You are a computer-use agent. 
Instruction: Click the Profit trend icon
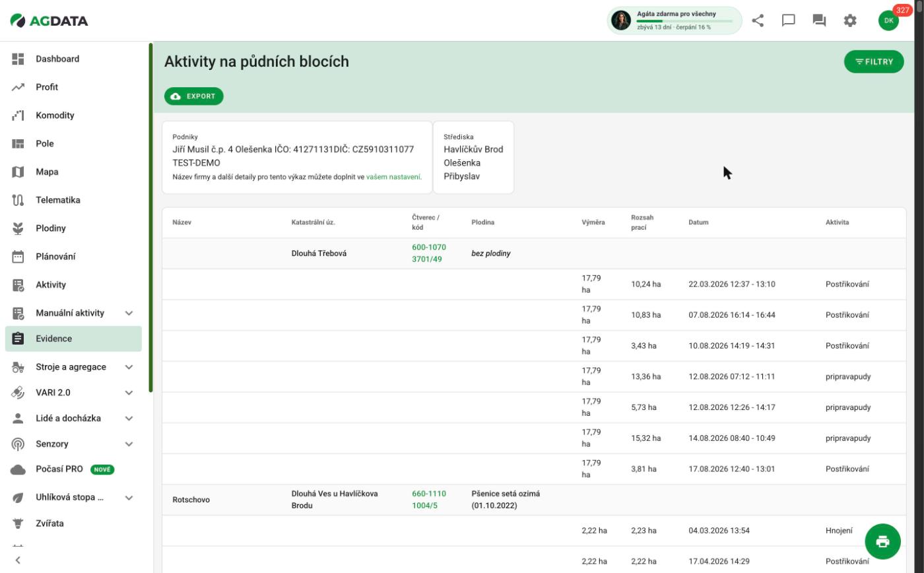coord(18,87)
